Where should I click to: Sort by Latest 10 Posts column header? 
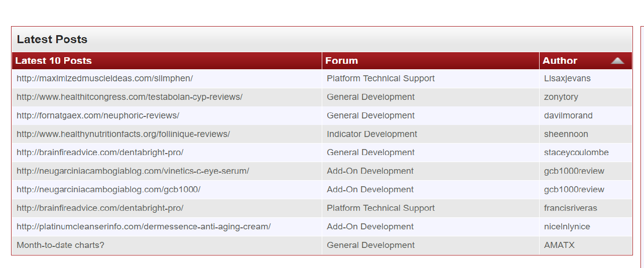pyautogui.click(x=53, y=61)
